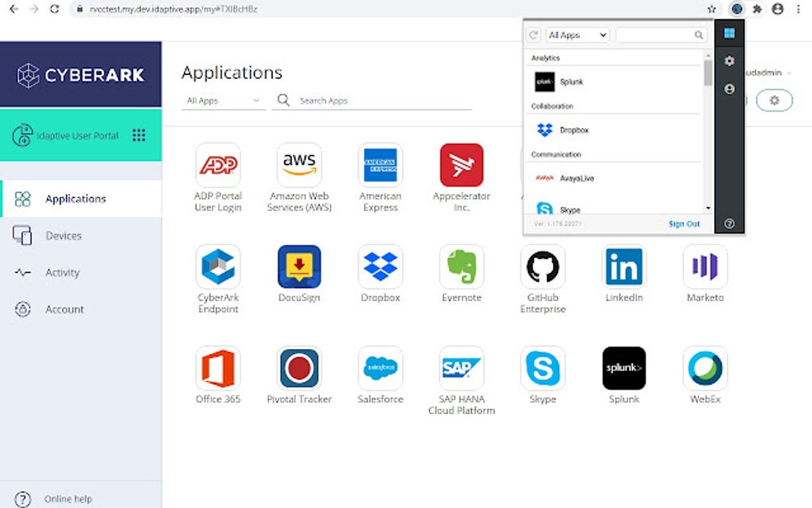The image size is (812, 508).
Task: Open the Marketo application tile
Action: [704, 266]
